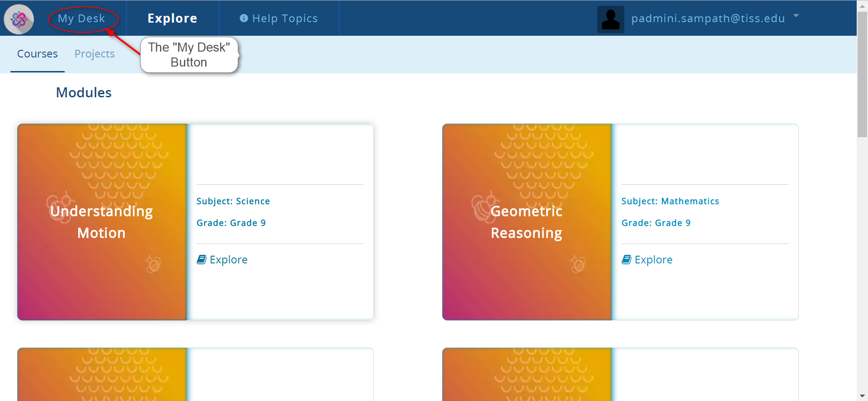Click the vertical scrollbar thumb
Viewport: 868px width, 401px height.
click(x=863, y=72)
